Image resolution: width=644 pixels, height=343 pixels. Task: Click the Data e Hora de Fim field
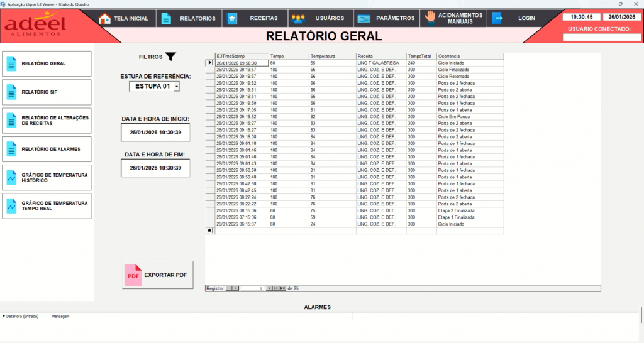[155, 168]
